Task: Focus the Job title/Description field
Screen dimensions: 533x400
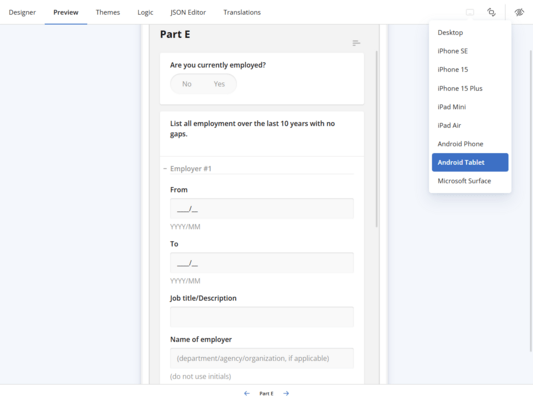Action: tap(262, 317)
